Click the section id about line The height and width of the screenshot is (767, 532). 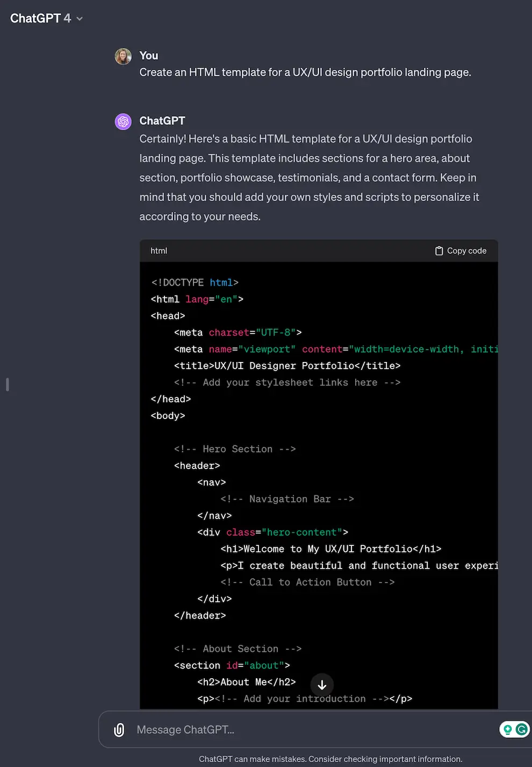pyautogui.click(x=232, y=665)
